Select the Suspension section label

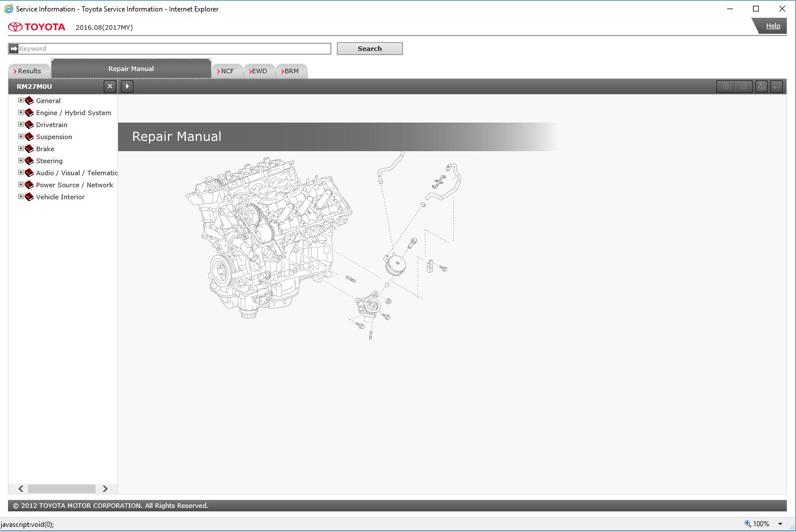point(54,137)
